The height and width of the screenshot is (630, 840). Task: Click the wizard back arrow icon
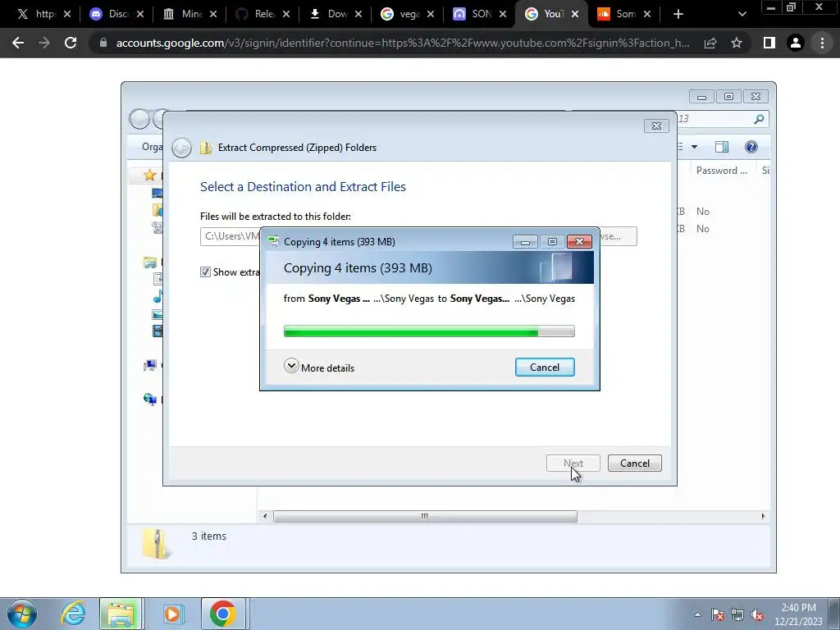click(x=181, y=148)
